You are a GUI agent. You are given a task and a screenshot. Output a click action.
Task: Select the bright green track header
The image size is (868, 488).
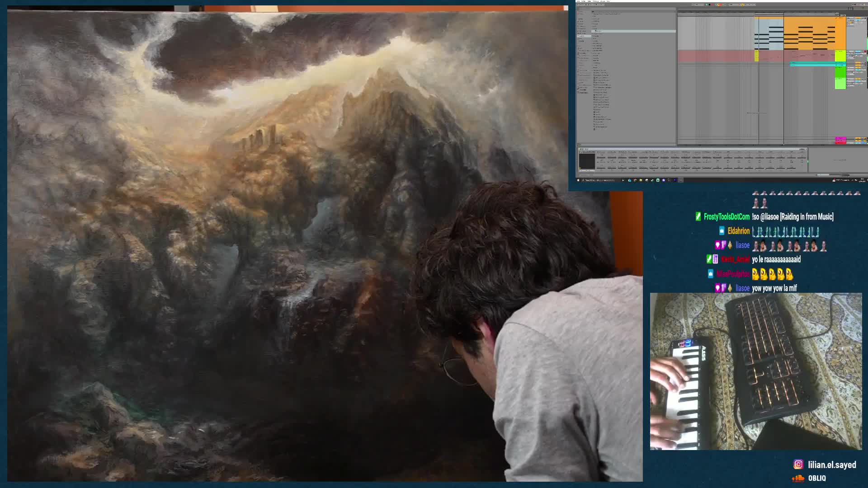coord(840,72)
